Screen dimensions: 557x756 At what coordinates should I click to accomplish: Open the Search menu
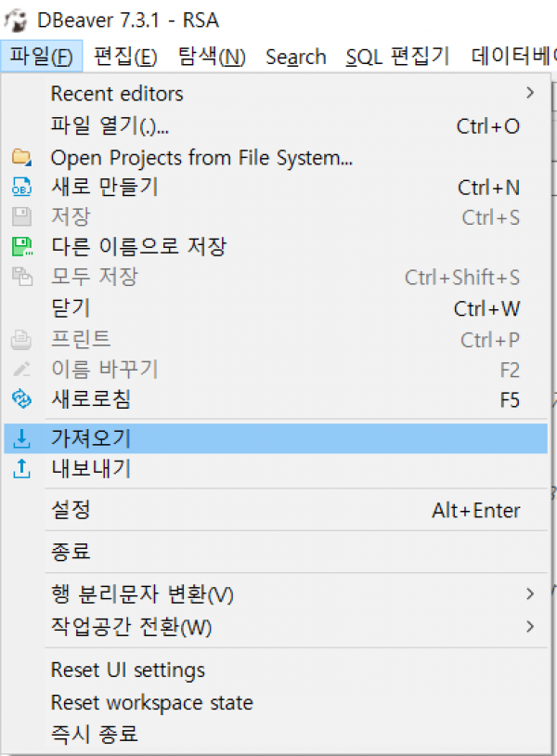pyautogui.click(x=296, y=57)
